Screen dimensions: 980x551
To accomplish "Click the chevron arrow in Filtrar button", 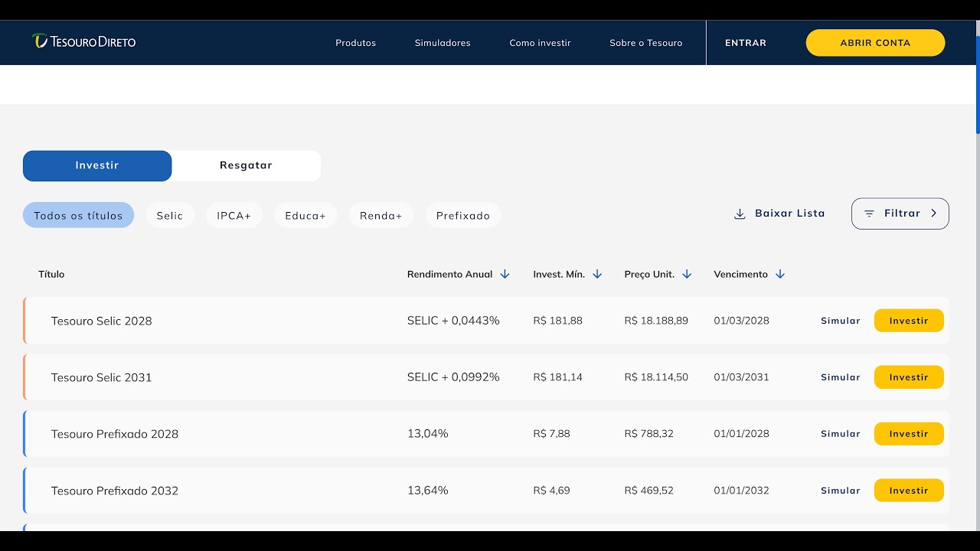I will point(933,214).
